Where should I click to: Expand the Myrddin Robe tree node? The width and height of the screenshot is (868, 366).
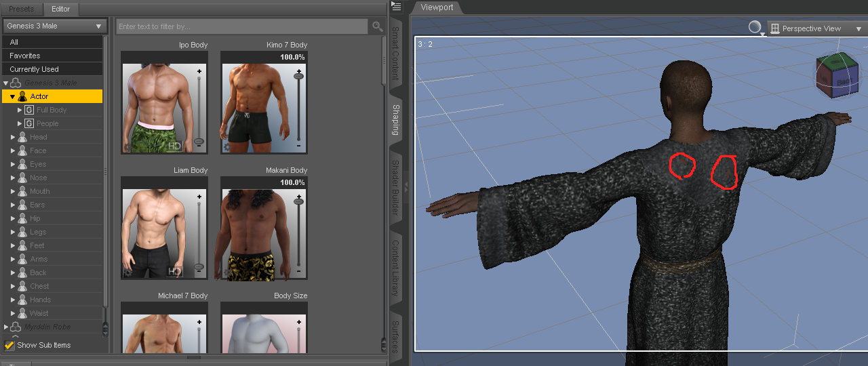5,327
